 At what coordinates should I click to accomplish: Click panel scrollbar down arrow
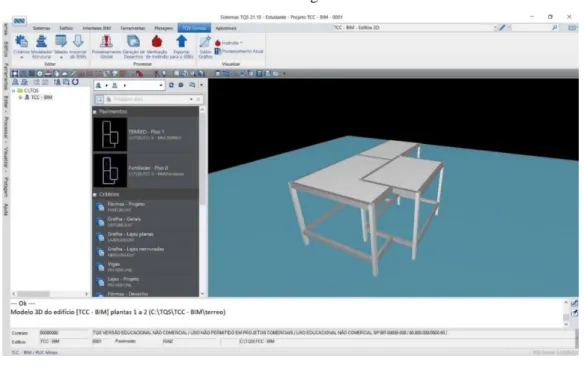[x=202, y=293]
